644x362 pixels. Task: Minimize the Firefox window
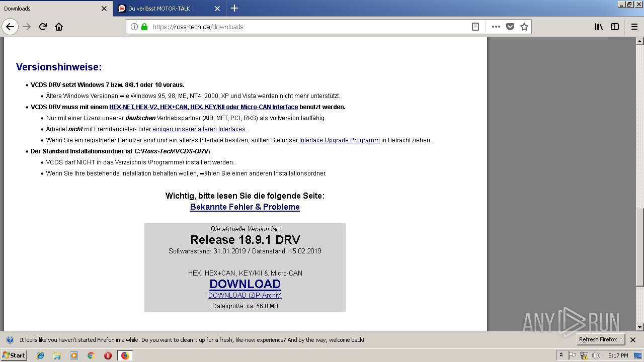tap(622, 5)
